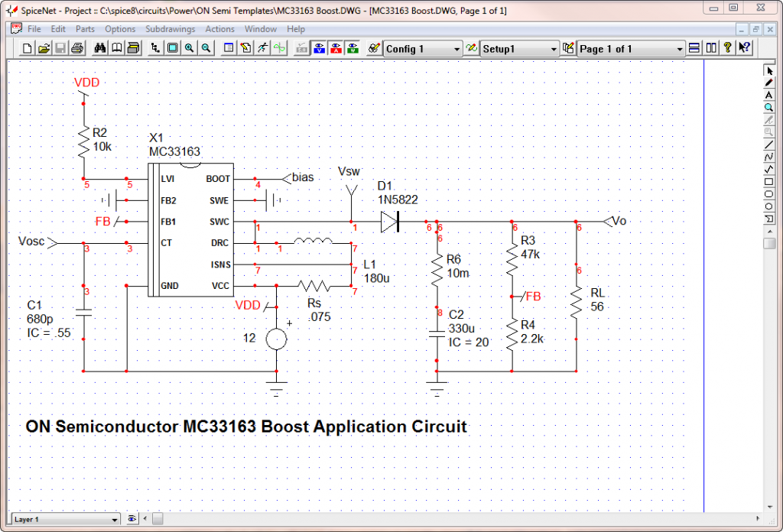The height and width of the screenshot is (532, 783).
Task: Click the binoculars find icon
Action: pyautogui.click(x=99, y=48)
